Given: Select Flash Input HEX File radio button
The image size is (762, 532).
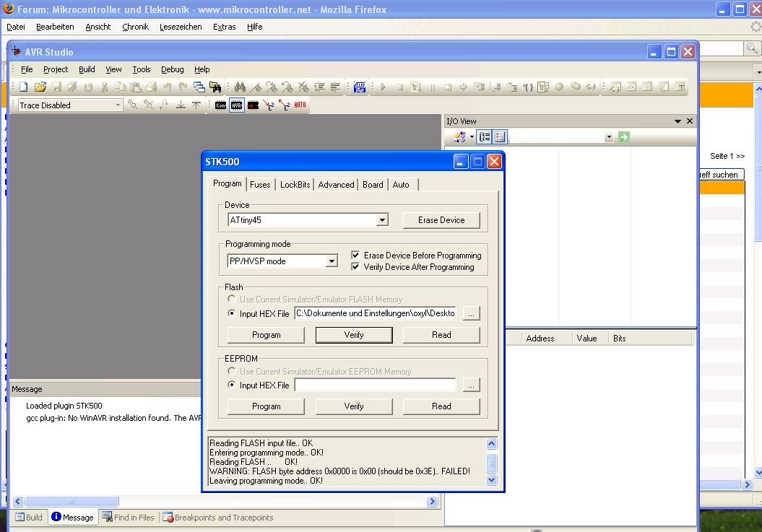Looking at the screenshot, I should (x=231, y=313).
